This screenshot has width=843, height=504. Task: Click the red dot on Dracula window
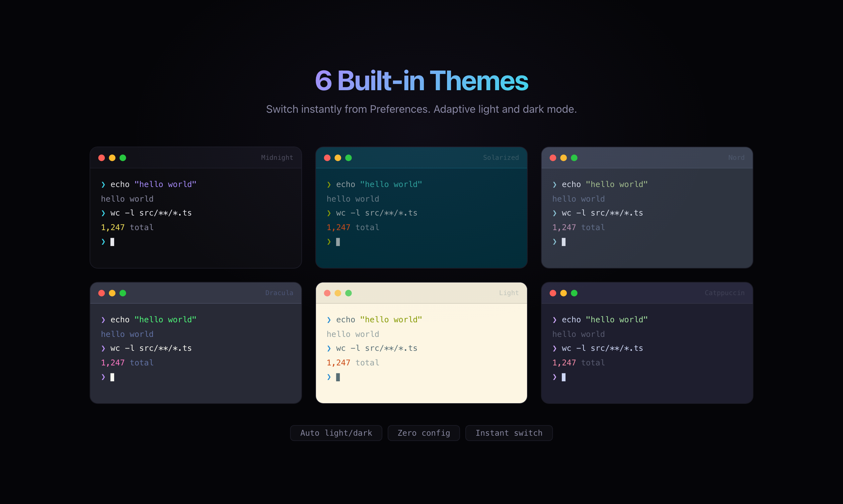click(x=101, y=293)
